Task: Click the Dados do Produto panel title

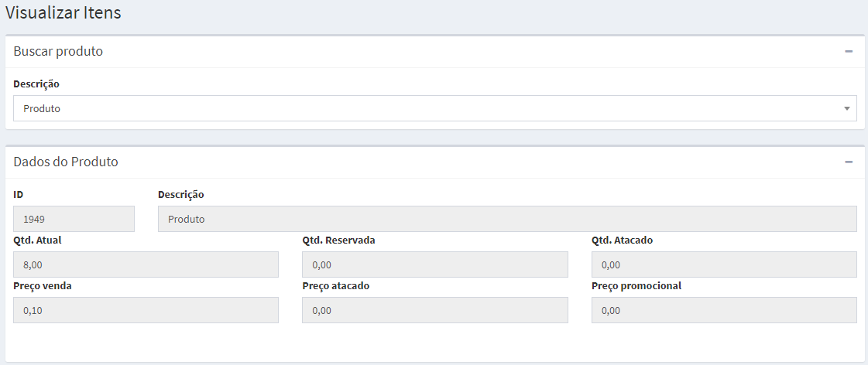Action: (66, 162)
